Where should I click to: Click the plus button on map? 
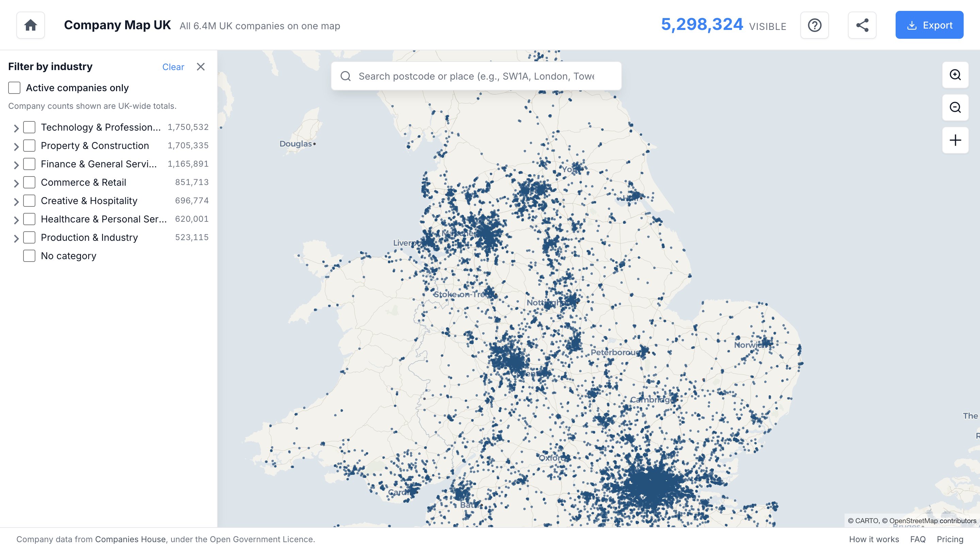tap(955, 140)
